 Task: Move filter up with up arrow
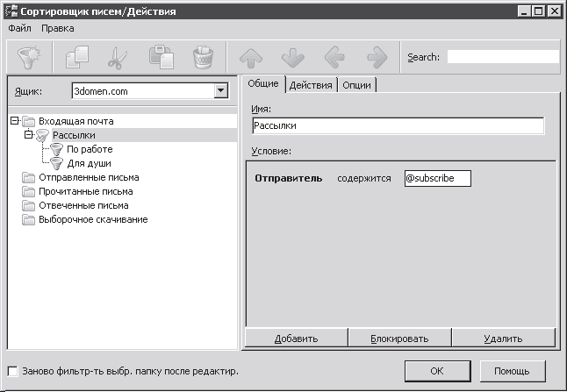coord(252,57)
